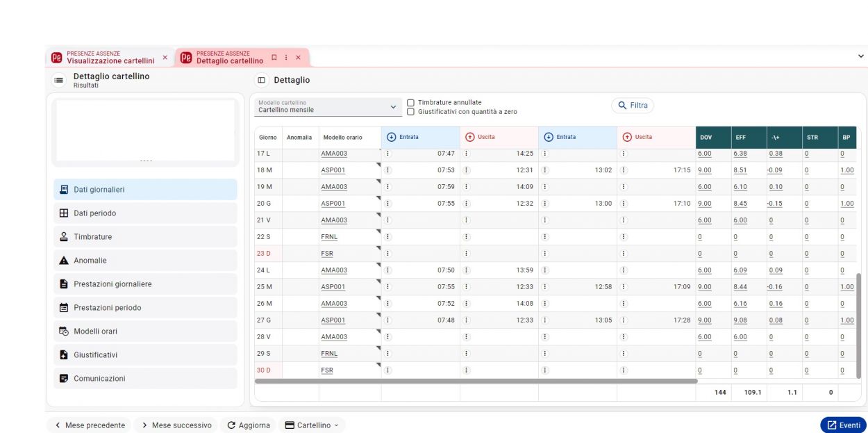
Task: Click BP value 1.00 on row 20 G
Action: [x=847, y=204]
